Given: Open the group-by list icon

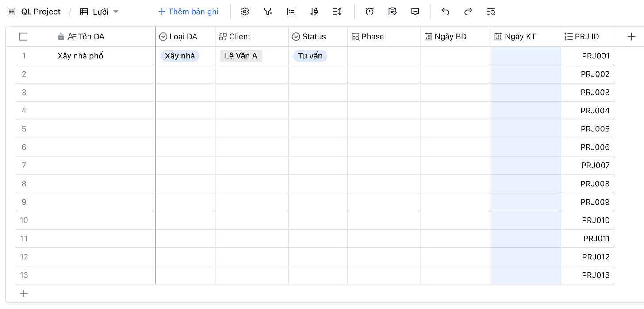Looking at the screenshot, I should (291, 12).
